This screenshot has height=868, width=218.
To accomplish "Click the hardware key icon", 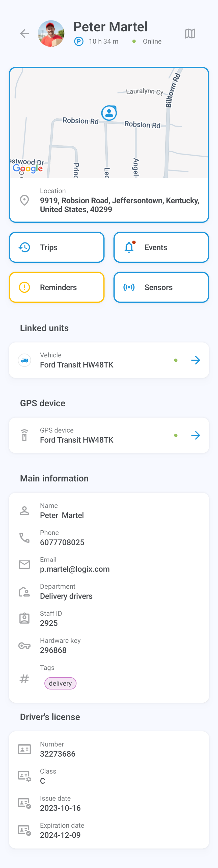I will pos(24,646).
